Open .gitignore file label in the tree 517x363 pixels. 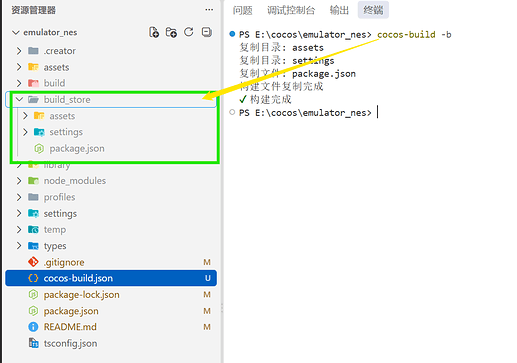click(x=64, y=262)
